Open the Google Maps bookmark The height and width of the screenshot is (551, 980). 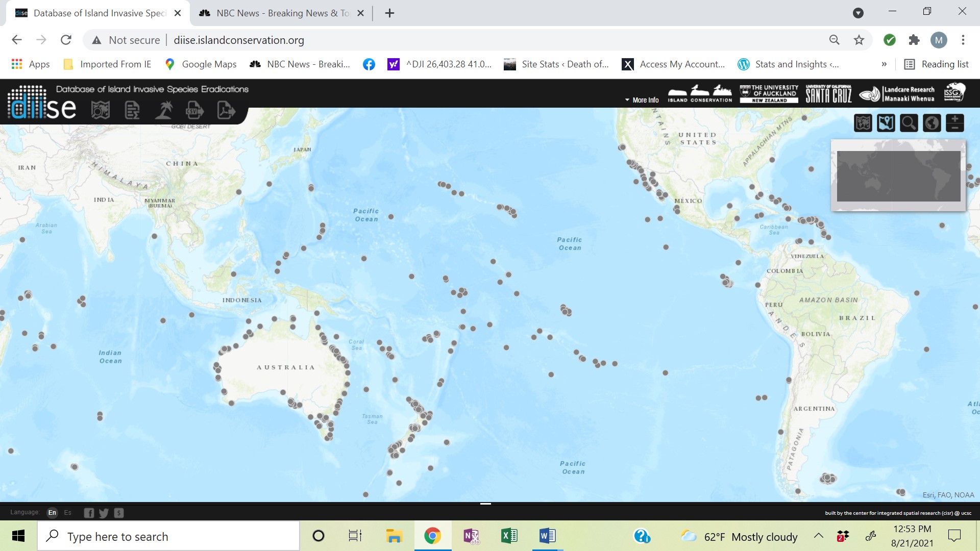pos(201,64)
